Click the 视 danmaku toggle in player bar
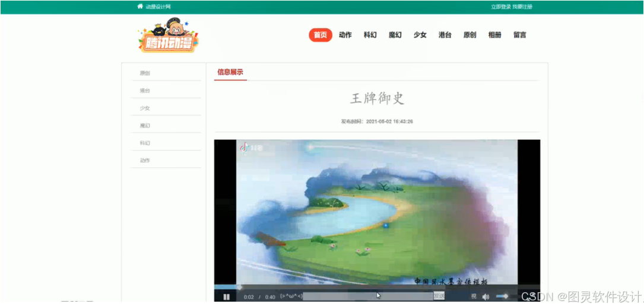Screen dimensions: 644x307 coord(474,296)
